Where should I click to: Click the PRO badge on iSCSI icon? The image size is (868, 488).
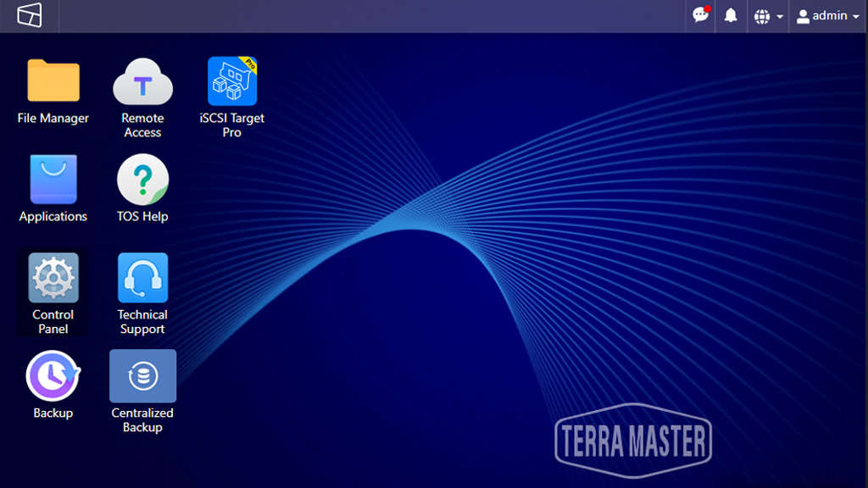(249, 64)
